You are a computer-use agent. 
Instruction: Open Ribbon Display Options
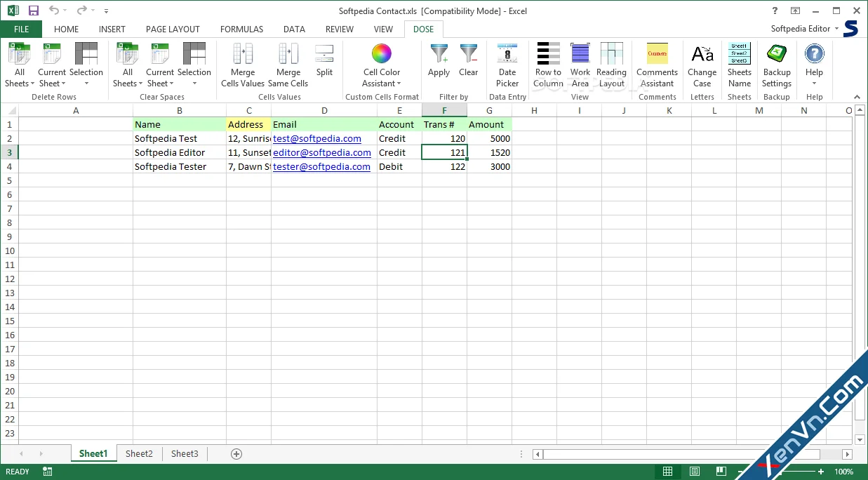pyautogui.click(x=795, y=11)
